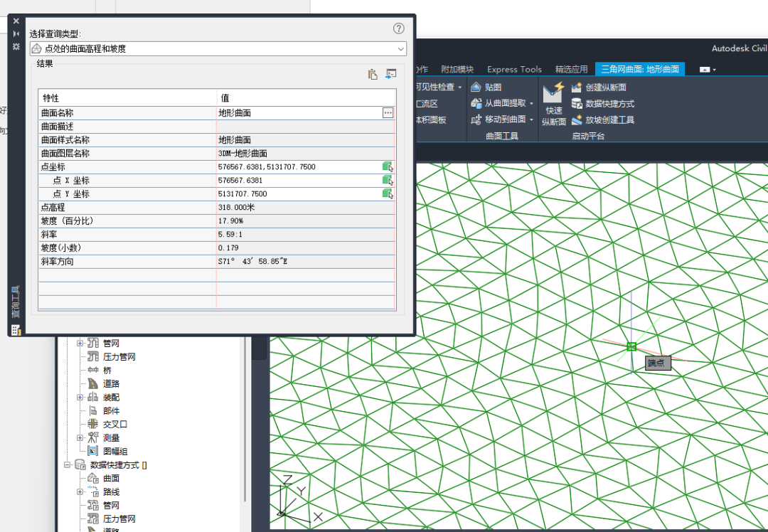Click the palette icon below the 查询工具 title
The width and height of the screenshot is (768, 532).
pos(16,330)
